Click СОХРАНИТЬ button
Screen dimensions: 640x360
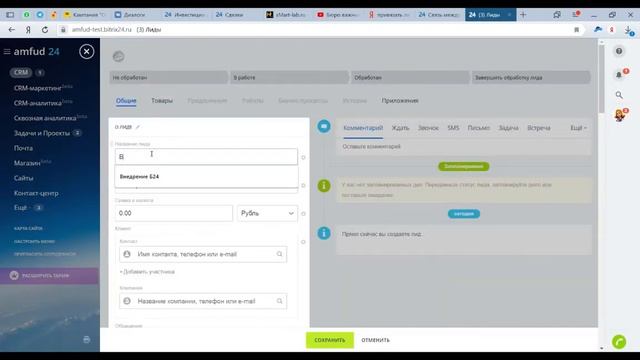330,340
